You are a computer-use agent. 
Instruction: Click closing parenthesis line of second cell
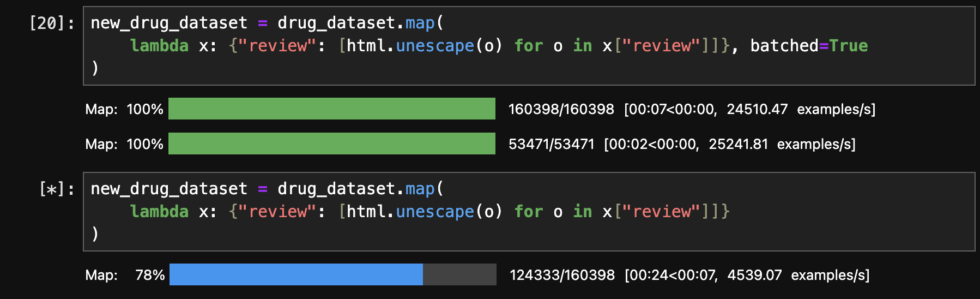point(95,234)
